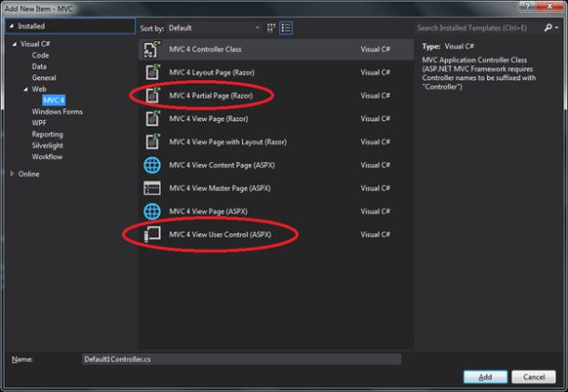The height and width of the screenshot is (392, 568).
Task: Choose MVC 4 View Master Page (ASPX)
Action: (276, 188)
